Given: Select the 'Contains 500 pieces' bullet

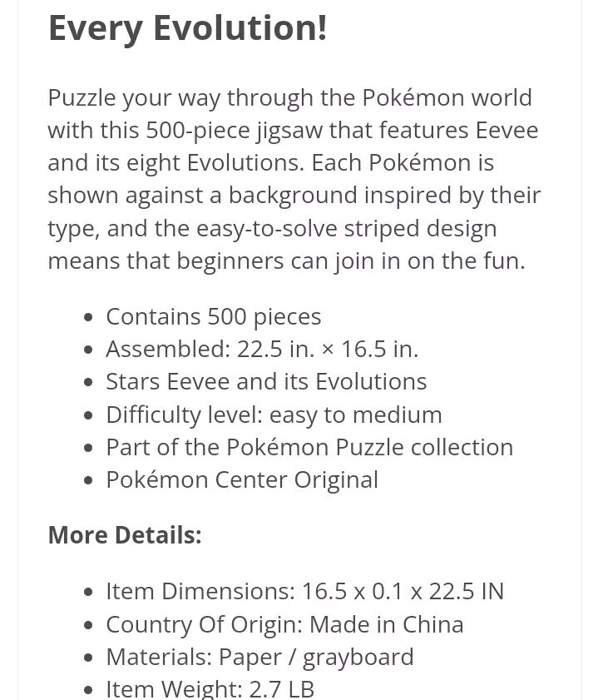Looking at the screenshot, I should (x=213, y=317).
